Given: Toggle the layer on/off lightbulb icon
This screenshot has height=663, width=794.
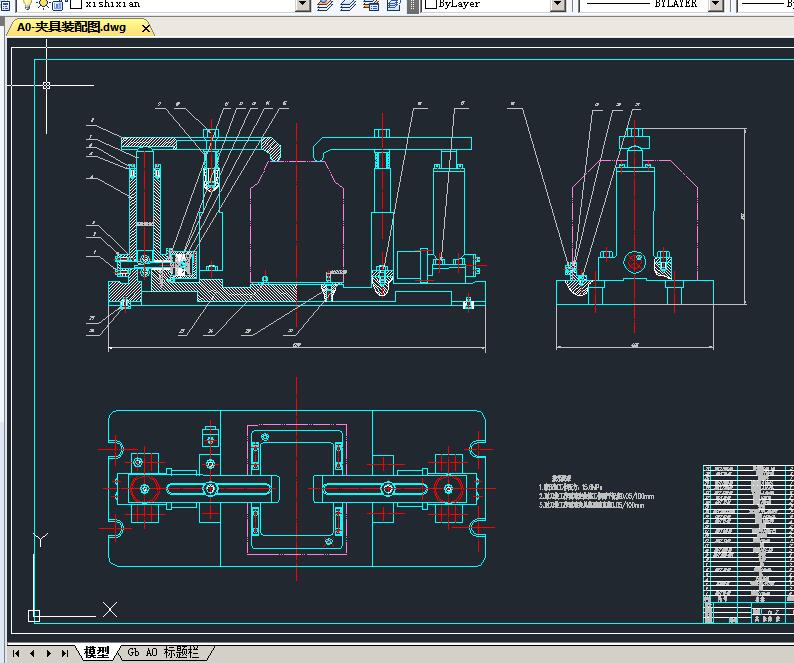Looking at the screenshot, I should (29, 5).
